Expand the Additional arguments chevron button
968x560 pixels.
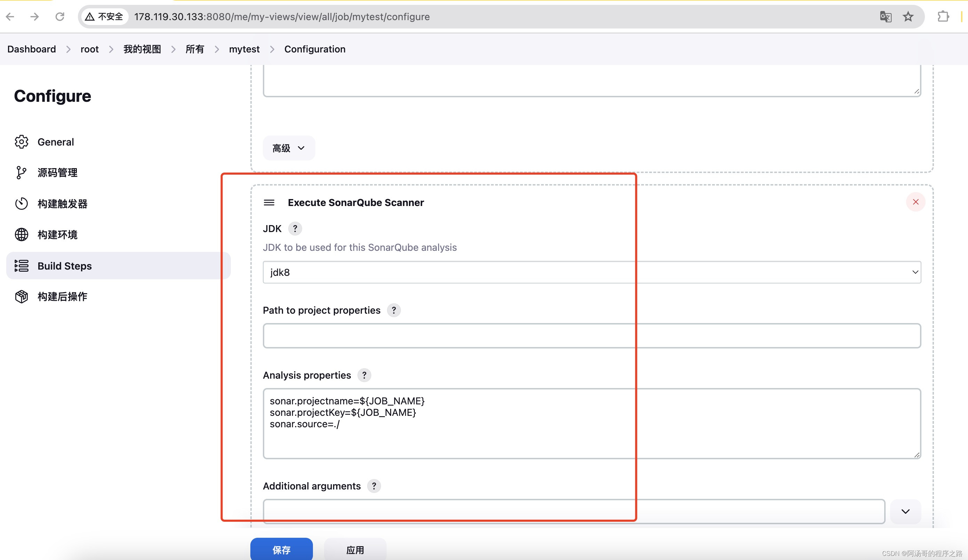click(905, 511)
